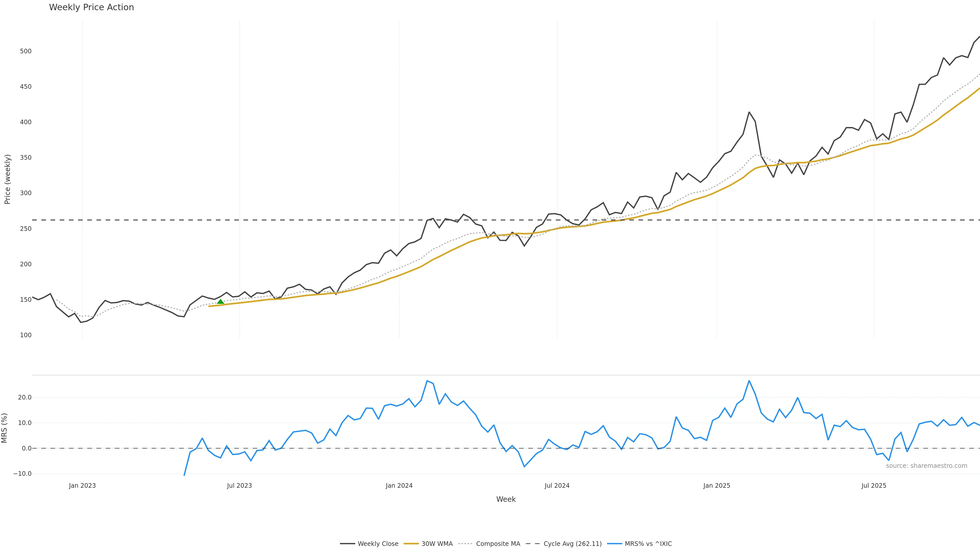Select the Jul 2025 x-axis tick label
The image size is (980, 551).
click(x=874, y=486)
